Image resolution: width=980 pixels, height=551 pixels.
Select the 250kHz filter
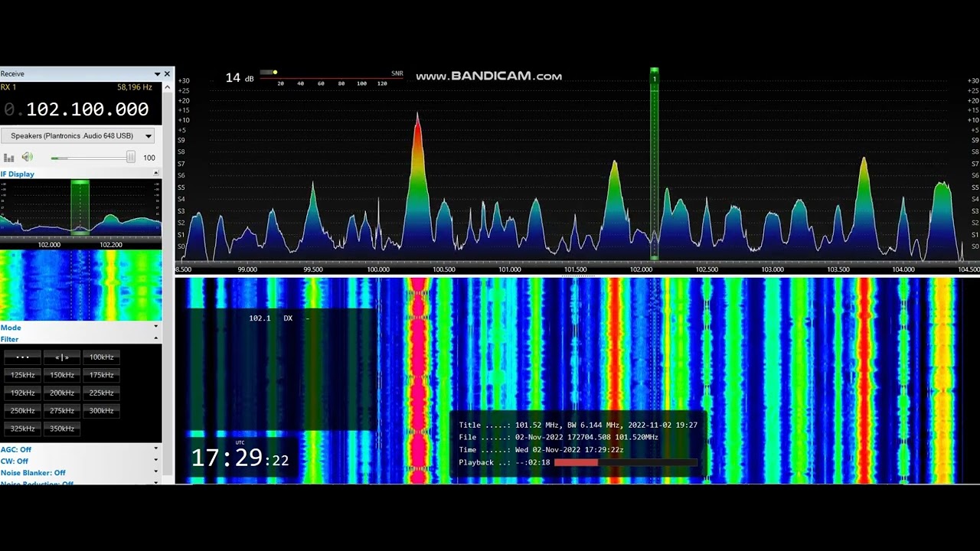(23, 411)
